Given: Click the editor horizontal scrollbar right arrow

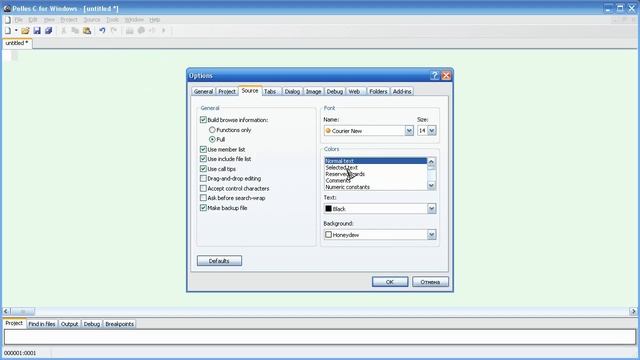Looking at the screenshot, I should pyautogui.click(x=633, y=311).
